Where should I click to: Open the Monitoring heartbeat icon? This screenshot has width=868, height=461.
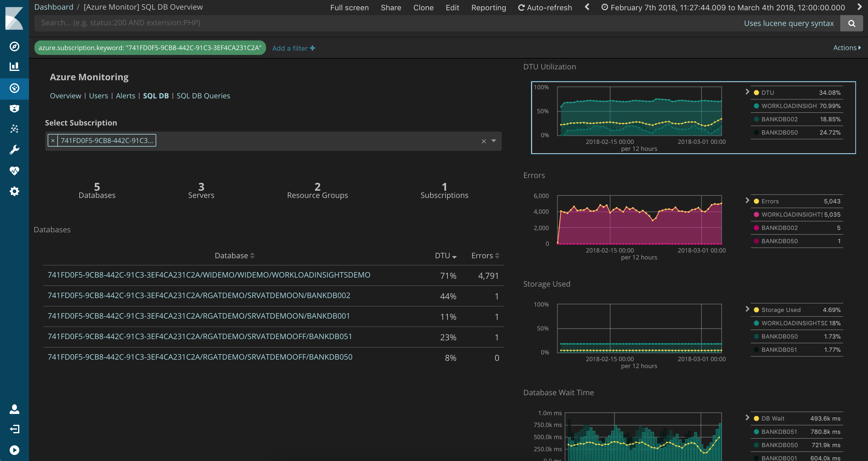(14, 170)
